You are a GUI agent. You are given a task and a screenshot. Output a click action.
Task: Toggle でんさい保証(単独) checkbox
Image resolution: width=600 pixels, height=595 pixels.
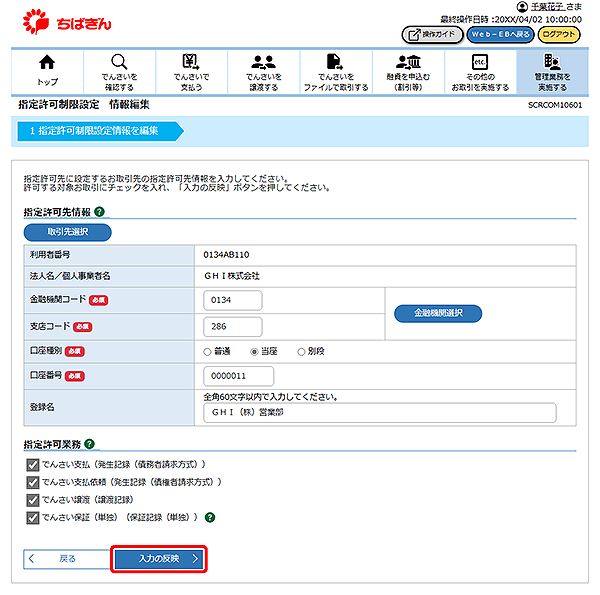tap(33, 518)
